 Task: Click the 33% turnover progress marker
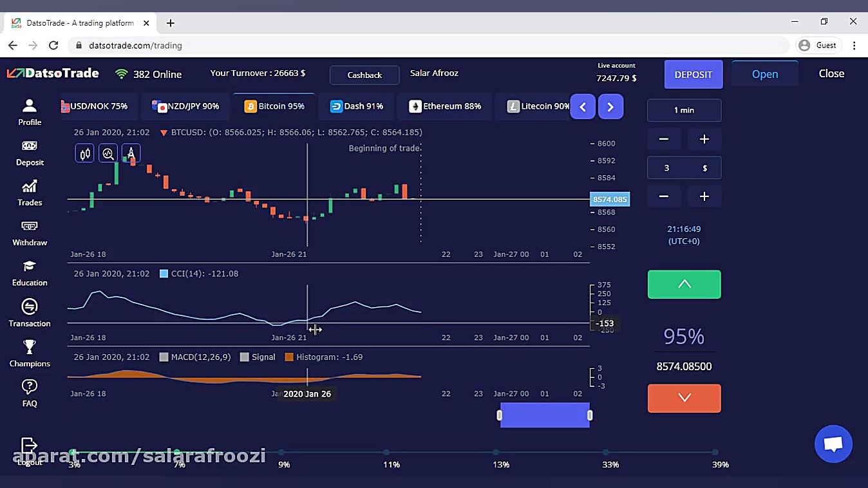coord(606,453)
